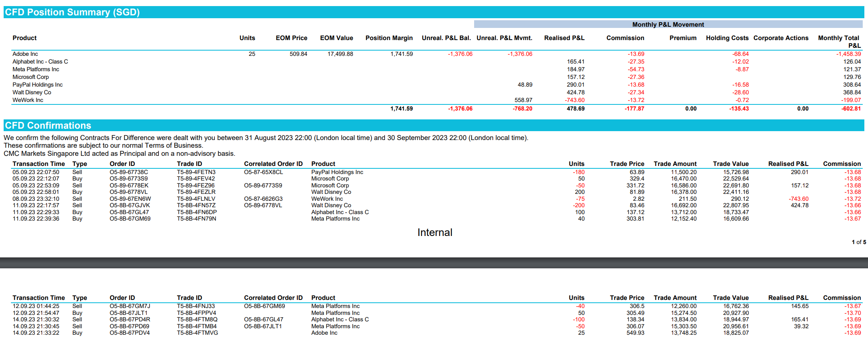
Task: Select total monthly P&L -602.81
Action: (x=851, y=108)
